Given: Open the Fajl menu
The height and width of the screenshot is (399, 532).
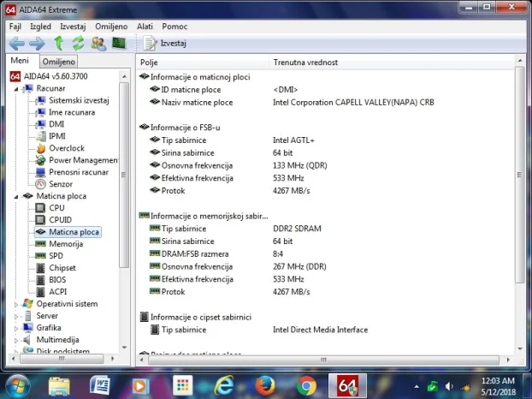Looking at the screenshot, I should tap(15, 27).
